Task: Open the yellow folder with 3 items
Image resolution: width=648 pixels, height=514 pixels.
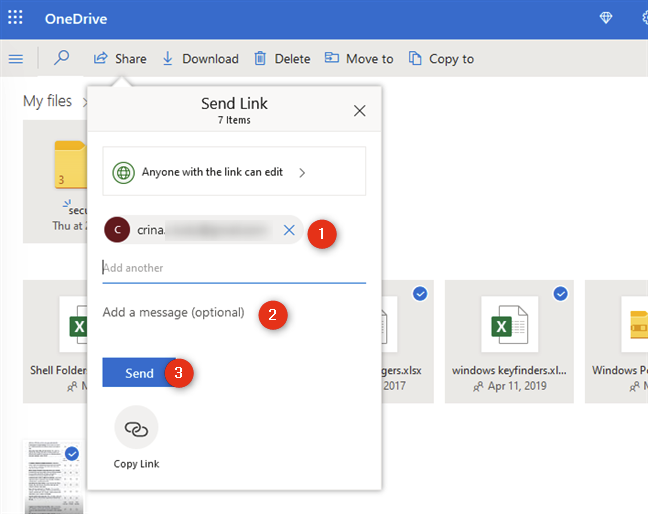Action: point(71,164)
